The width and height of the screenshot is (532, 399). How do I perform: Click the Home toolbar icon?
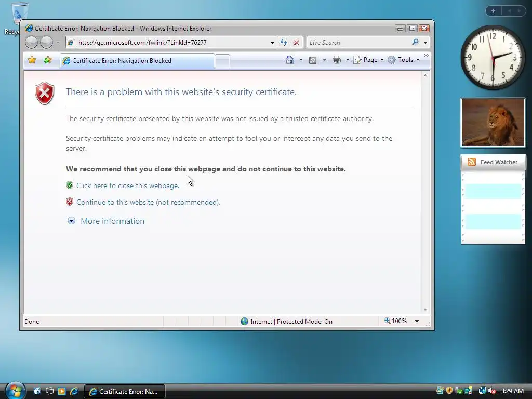click(290, 60)
